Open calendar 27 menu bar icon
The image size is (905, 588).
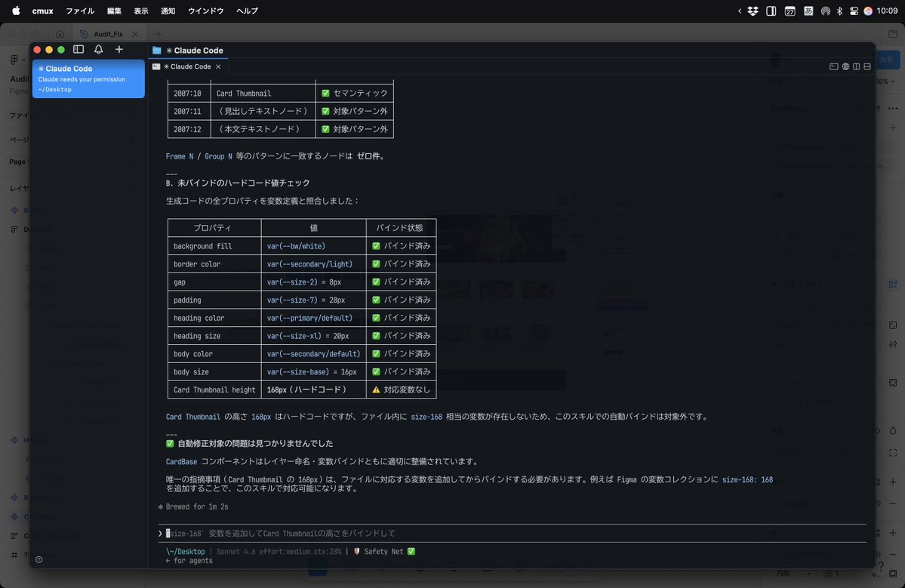click(x=790, y=11)
